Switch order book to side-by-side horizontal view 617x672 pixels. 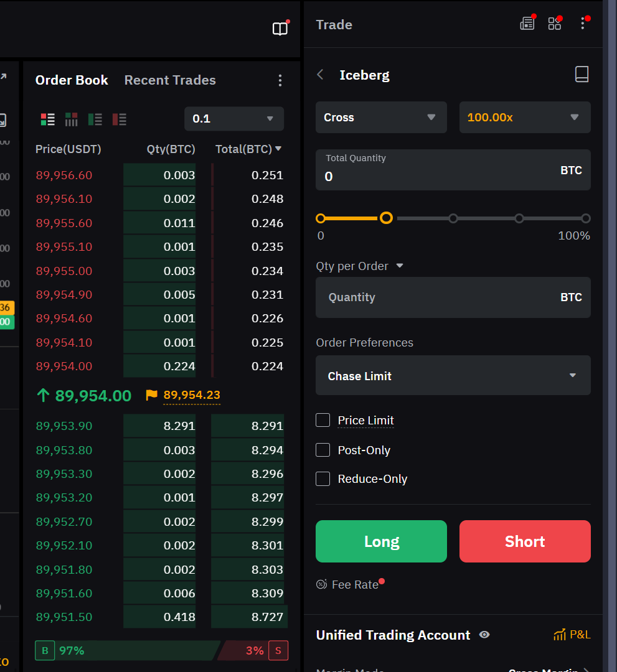tap(72, 119)
